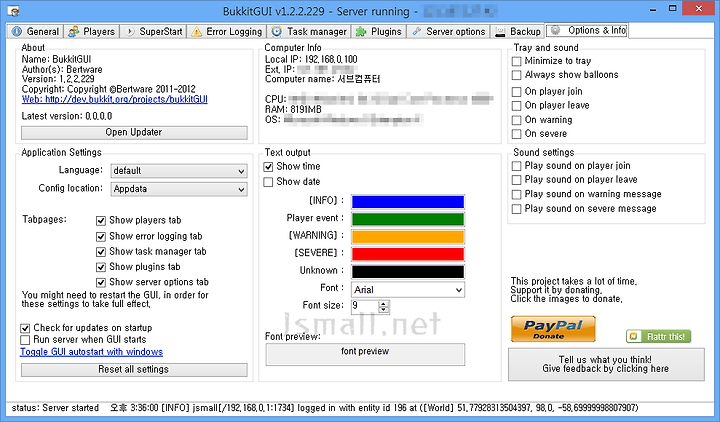Uncheck Show task manager tab
The height and width of the screenshot is (422, 720).
point(101,252)
